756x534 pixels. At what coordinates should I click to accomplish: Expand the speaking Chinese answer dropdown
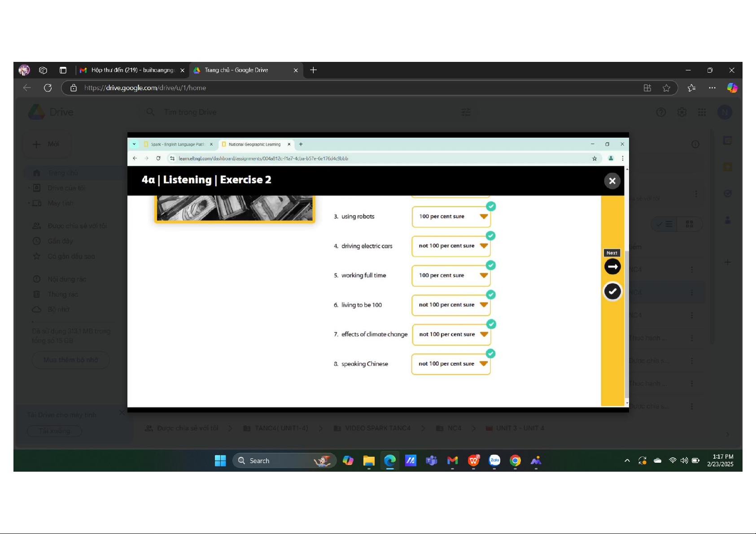(x=483, y=364)
